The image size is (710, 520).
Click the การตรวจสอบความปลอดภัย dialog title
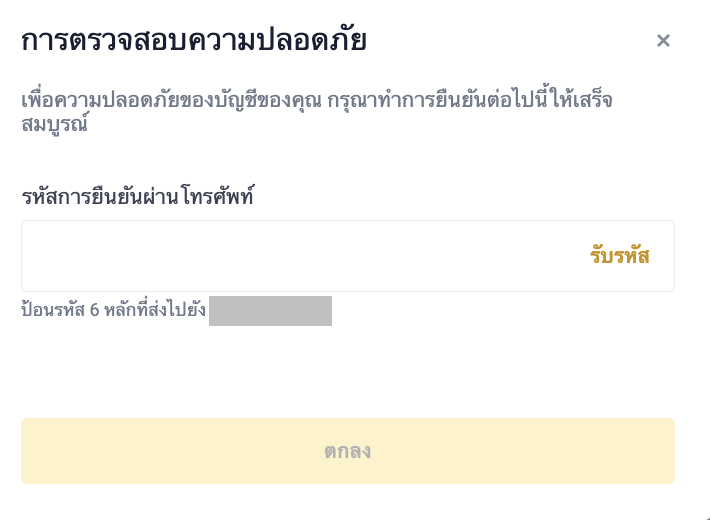tap(194, 41)
